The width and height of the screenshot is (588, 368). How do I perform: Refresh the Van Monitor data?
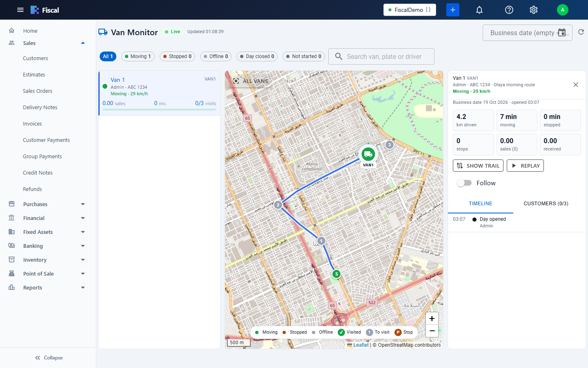[x=581, y=32]
